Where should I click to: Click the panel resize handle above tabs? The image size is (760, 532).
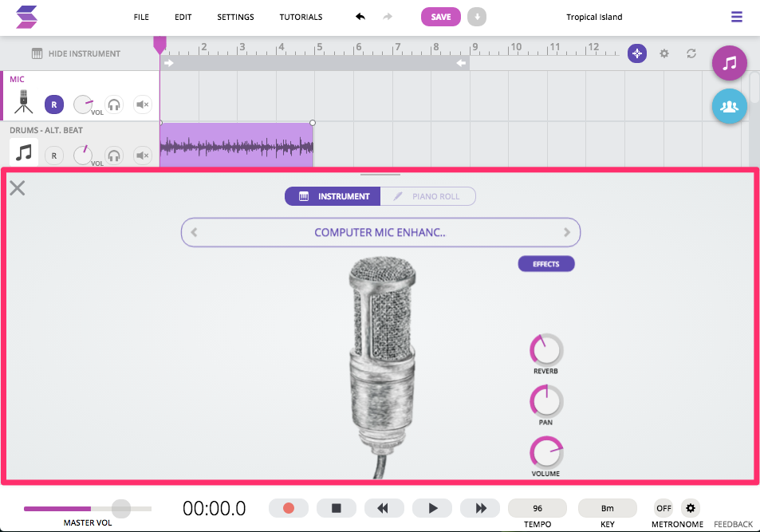click(380, 175)
